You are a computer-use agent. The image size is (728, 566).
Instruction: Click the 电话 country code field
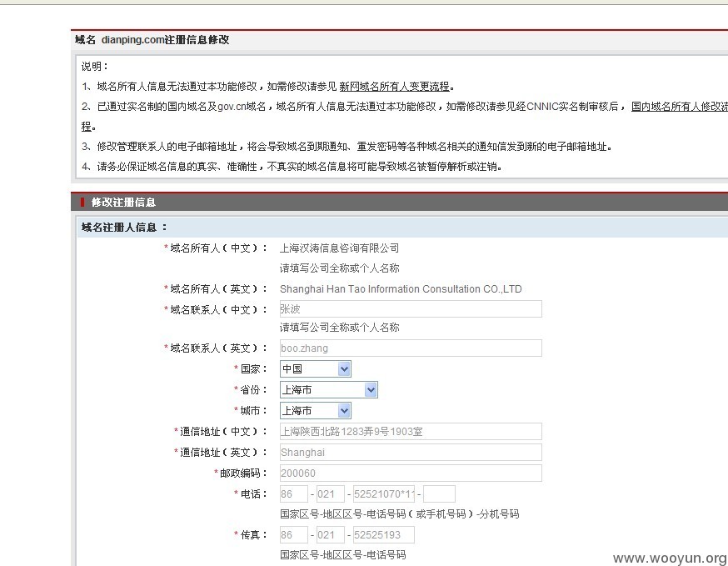(x=293, y=494)
